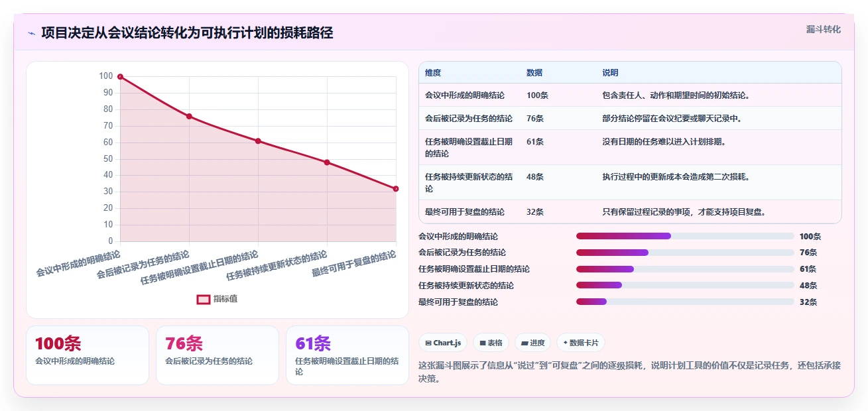Click the table data cell 100条
The image size is (868, 411).
point(537,95)
